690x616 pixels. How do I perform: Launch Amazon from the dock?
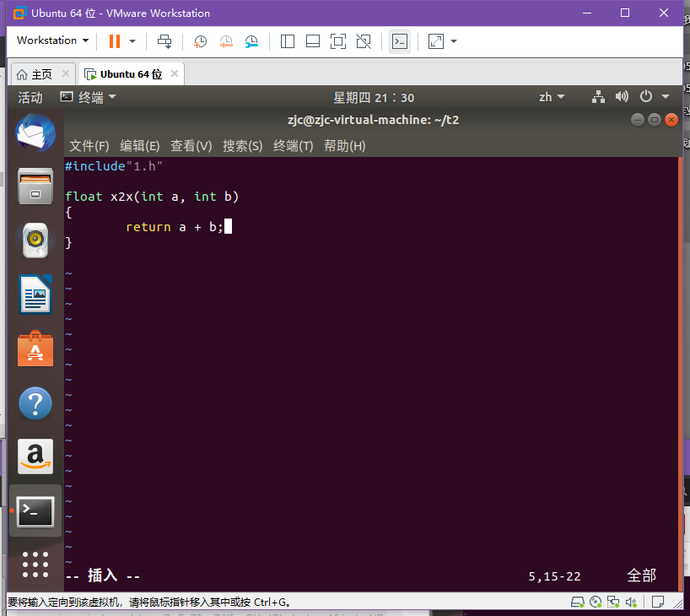click(x=35, y=457)
